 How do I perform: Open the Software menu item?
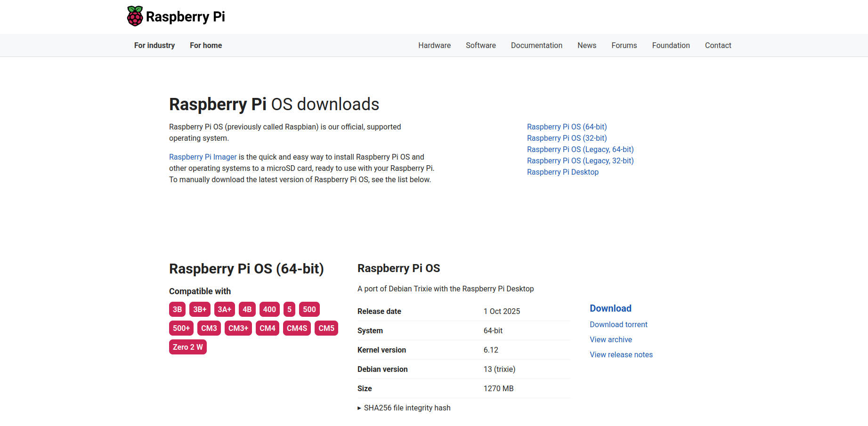pyautogui.click(x=480, y=45)
